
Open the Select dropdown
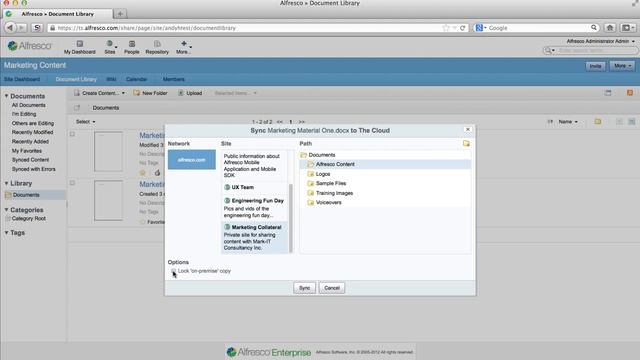point(85,122)
